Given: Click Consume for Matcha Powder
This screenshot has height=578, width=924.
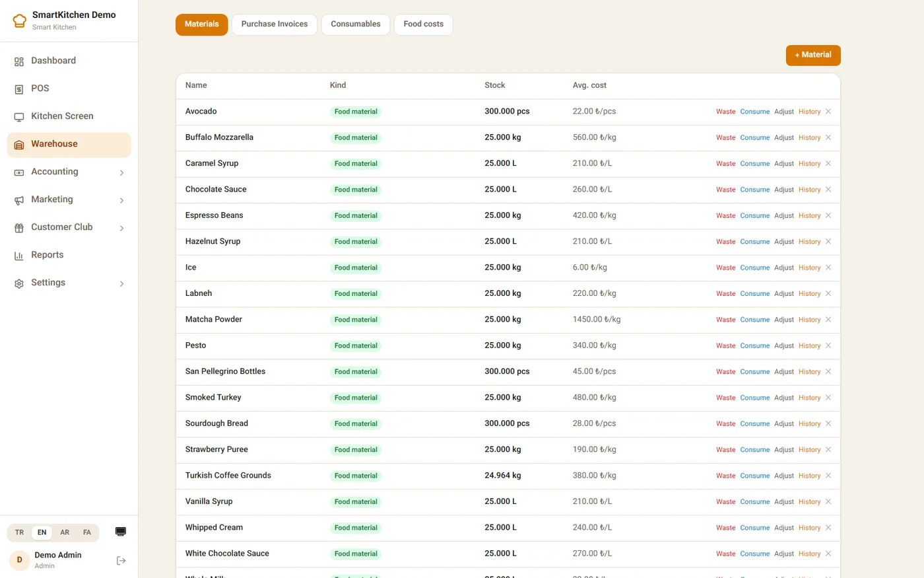Looking at the screenshot, I should (755, 320).
